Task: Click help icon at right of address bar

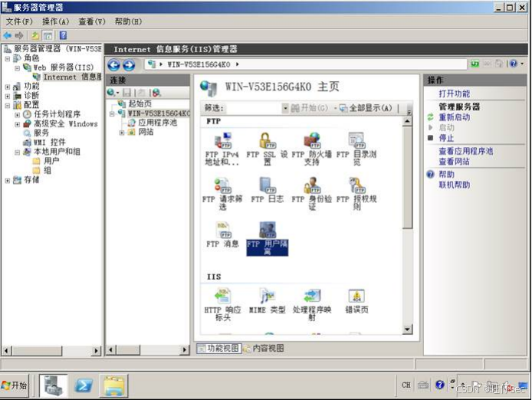Action: 514,64
